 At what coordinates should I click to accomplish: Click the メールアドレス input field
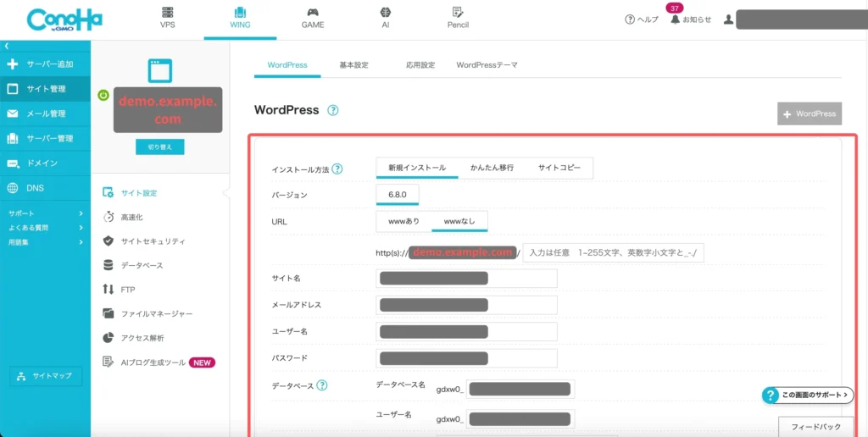(467, 305)
